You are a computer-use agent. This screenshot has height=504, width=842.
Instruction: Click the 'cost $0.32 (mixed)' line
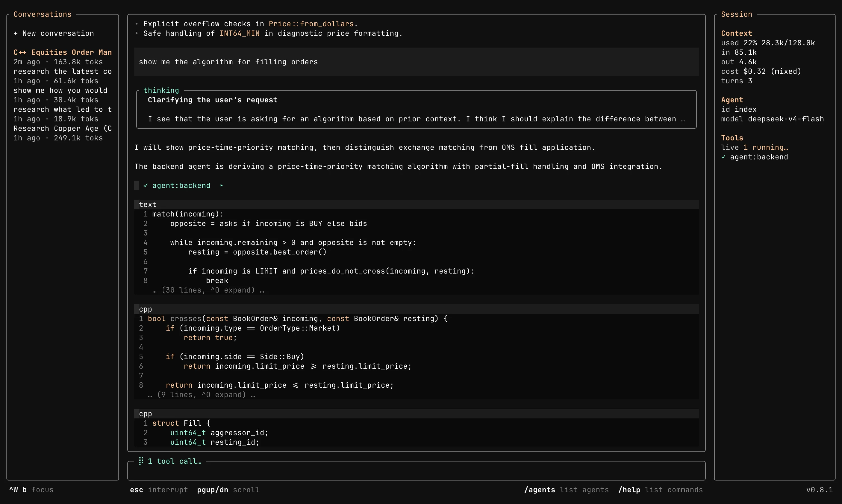click(761, 71)
